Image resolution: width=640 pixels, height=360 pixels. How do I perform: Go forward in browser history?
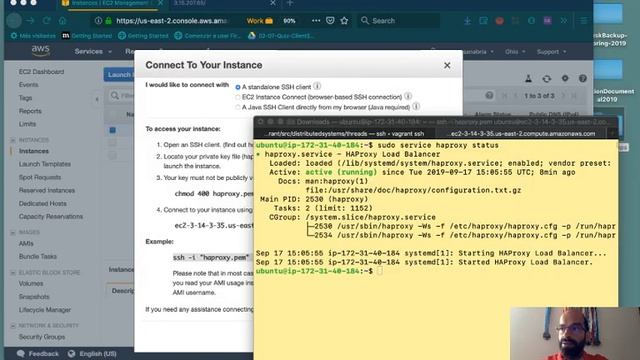[x=30, y=20]
